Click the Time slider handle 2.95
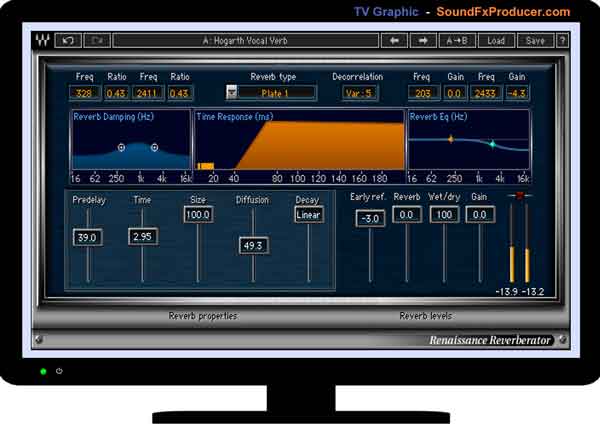 coord(143,236)
